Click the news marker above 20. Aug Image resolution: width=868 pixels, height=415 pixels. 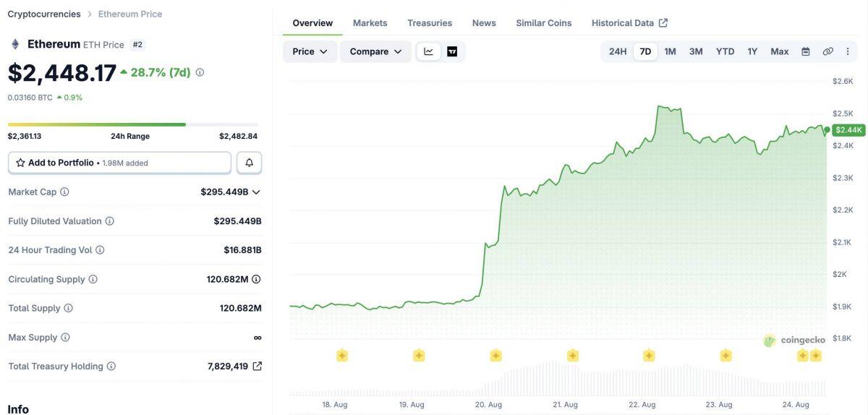point(495,355)
